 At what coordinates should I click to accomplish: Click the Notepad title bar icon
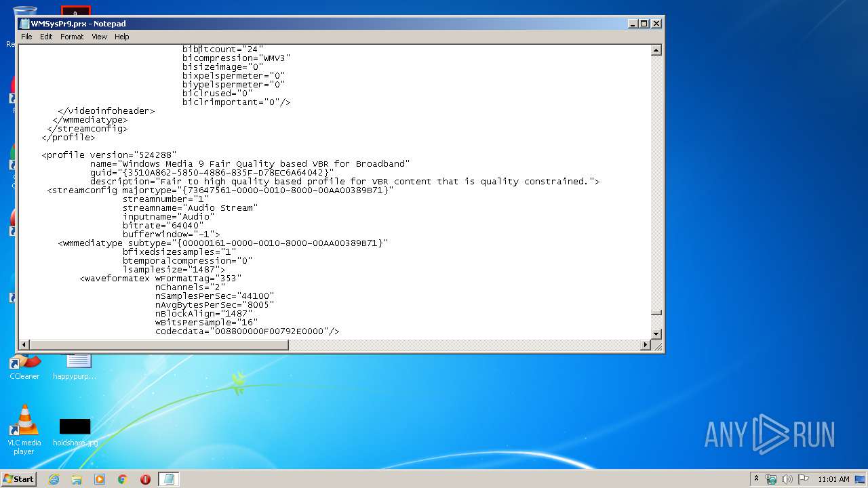(x=25, y=24)
